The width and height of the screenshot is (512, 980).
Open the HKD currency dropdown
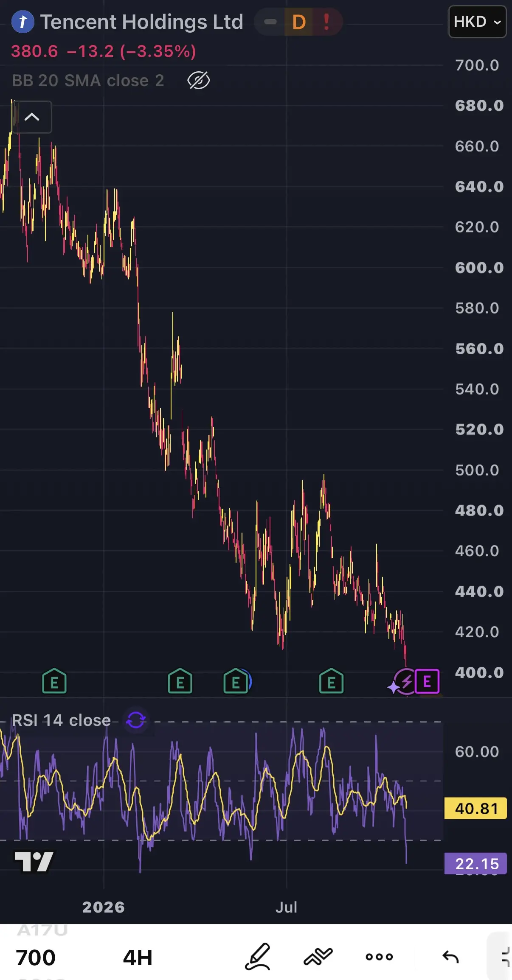pyautogui.click(x=478, y=22)
